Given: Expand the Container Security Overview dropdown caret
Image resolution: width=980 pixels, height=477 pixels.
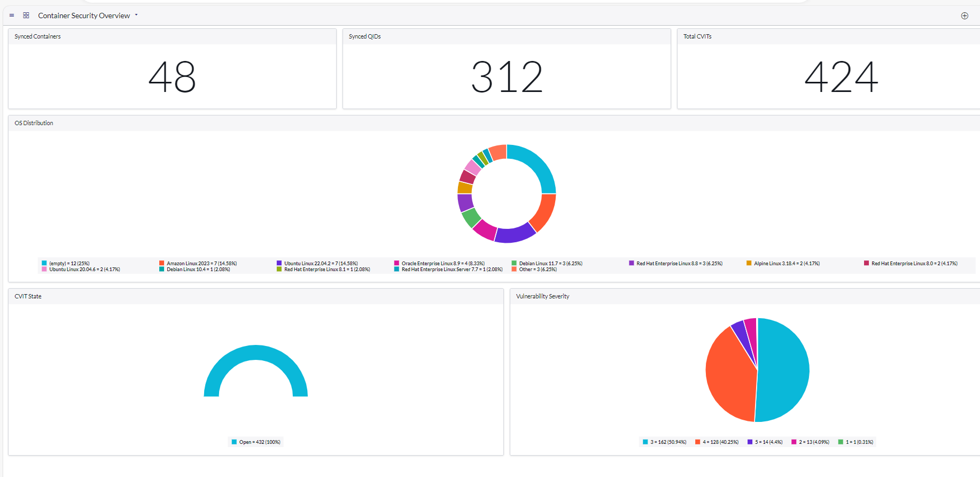Looking at the screenshot, I should [x=136, y=15].
